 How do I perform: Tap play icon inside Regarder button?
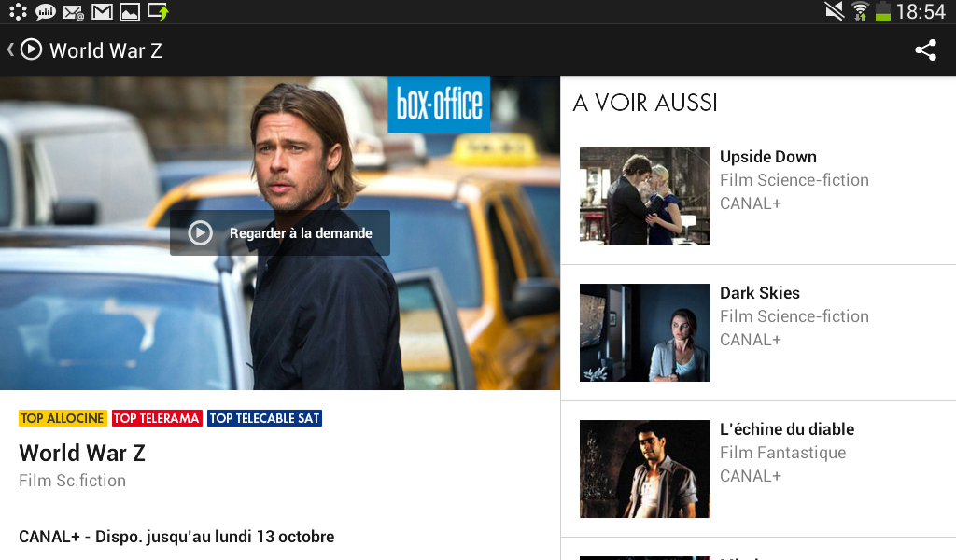point(200,232)
